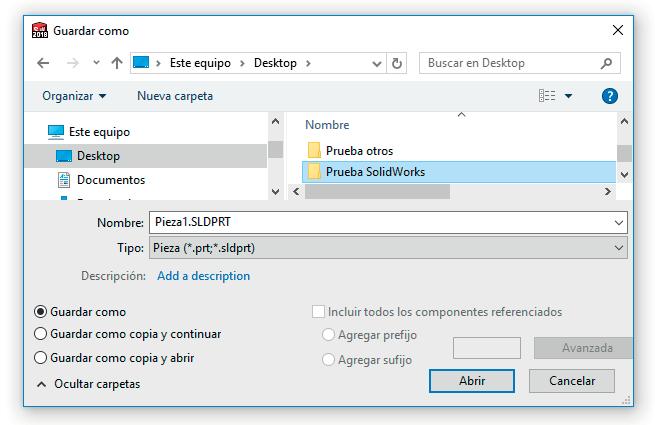The height and width of the screenshot is (425, 655).
Task: Click the SolidWorks 2018 title bar icon
Action: click(40, 31)
